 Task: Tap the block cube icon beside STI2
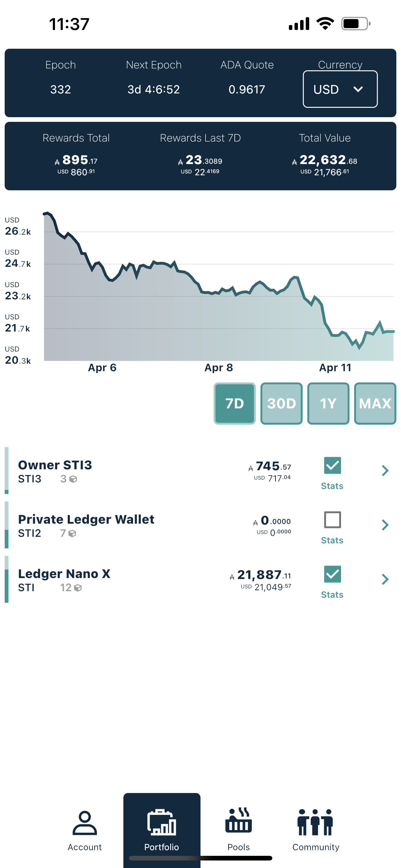72,533
